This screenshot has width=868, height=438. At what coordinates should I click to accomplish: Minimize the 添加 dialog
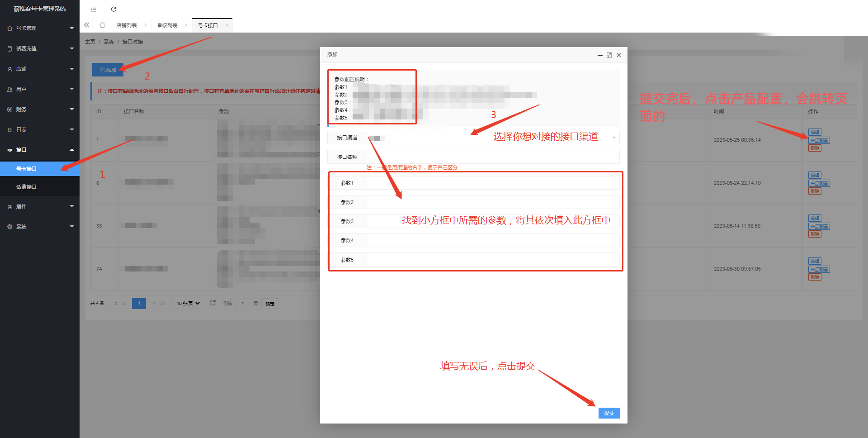[x=600, y=55]
